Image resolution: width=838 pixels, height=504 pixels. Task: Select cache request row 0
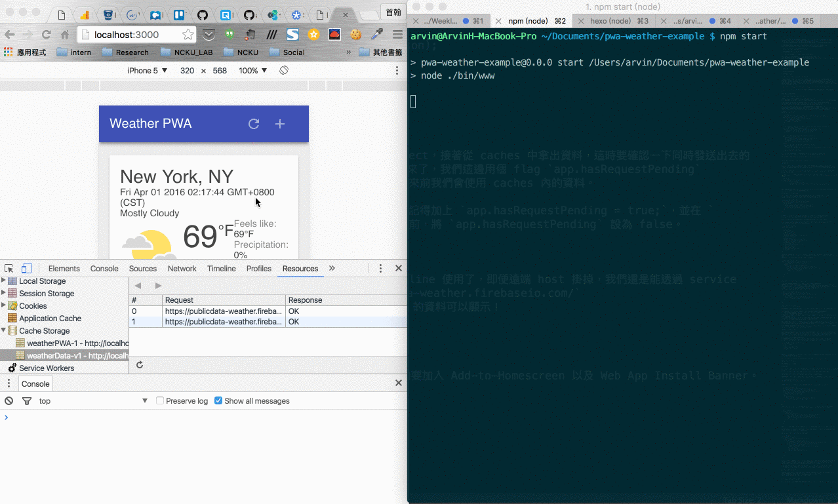[x=268, y=311]
